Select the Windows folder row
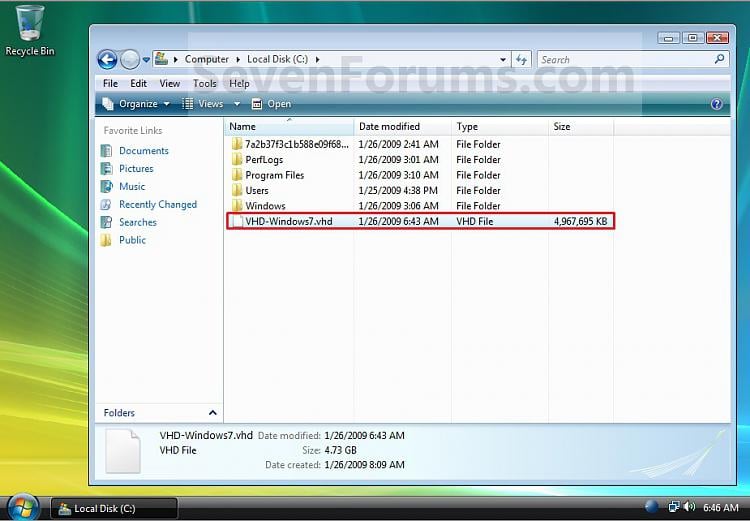Image resolution: width=750 pixels, height=521 pixels. [x=419, y=206]
